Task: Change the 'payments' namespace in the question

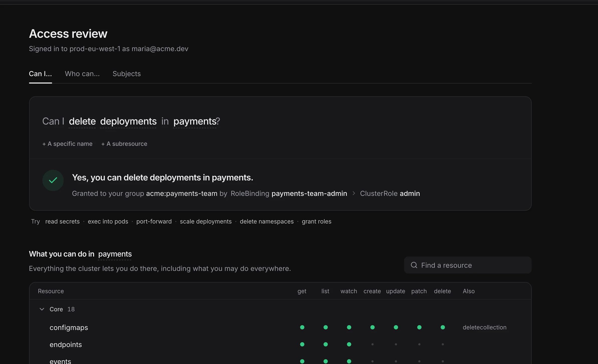Action: coord(195,121)
